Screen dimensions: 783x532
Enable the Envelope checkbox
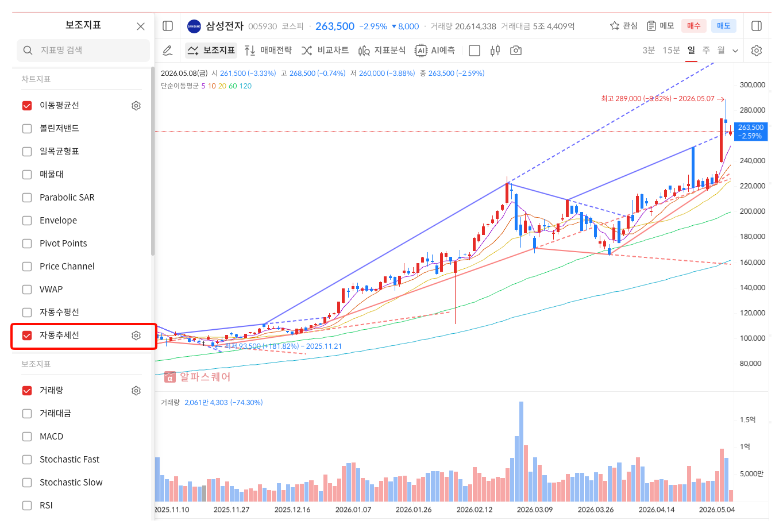[x=27, y=221]
